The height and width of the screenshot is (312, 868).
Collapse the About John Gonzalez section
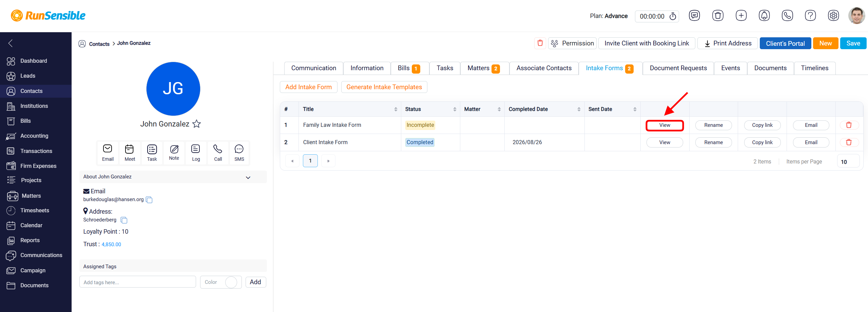coord(248,177)
